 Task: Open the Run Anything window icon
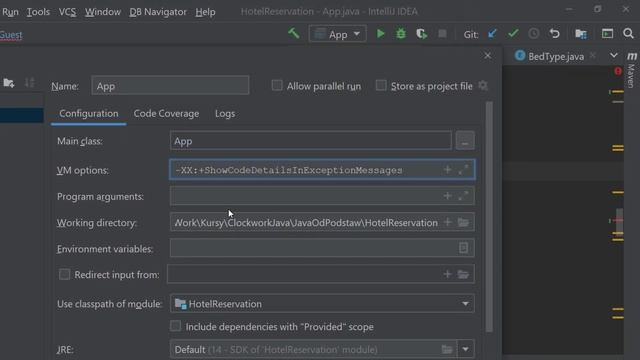(607, 33)
